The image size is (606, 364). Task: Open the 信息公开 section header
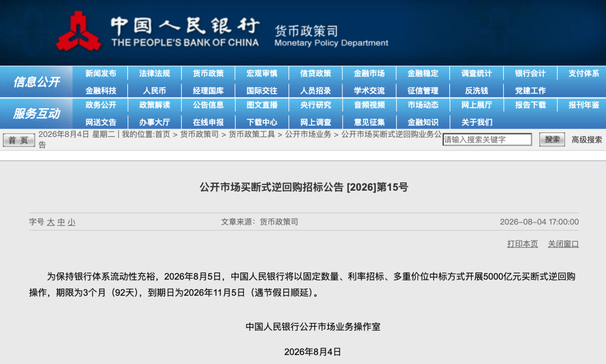(36, 81)
